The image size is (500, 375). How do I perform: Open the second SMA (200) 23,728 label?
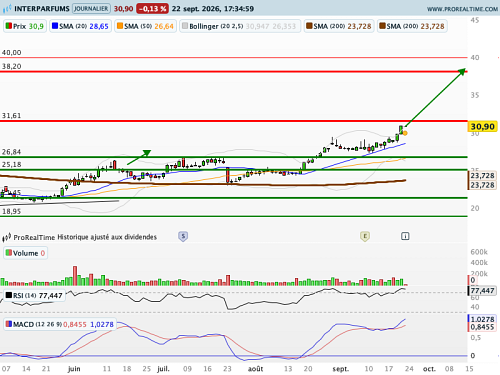pyautogui.click(x=412, y=26)
